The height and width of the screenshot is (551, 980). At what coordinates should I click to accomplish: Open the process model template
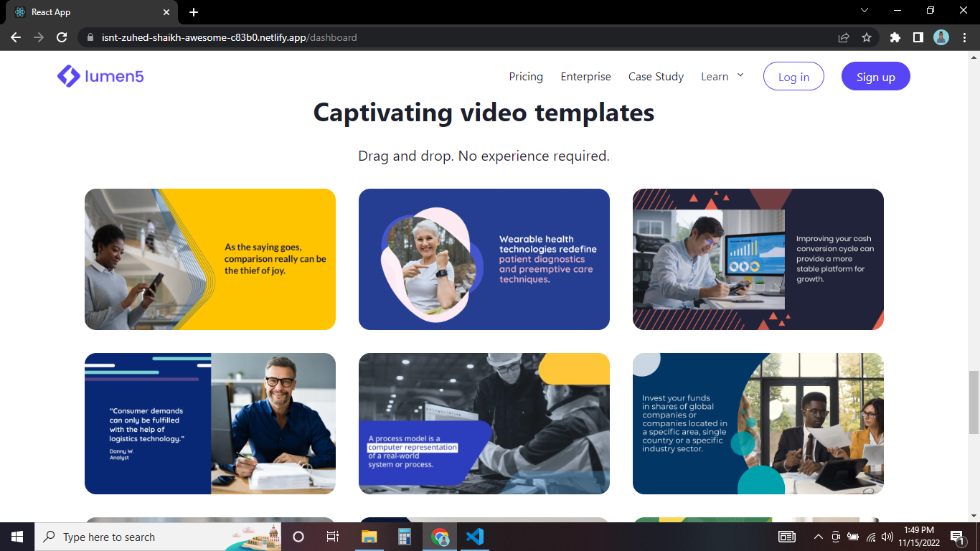point(484,423)
